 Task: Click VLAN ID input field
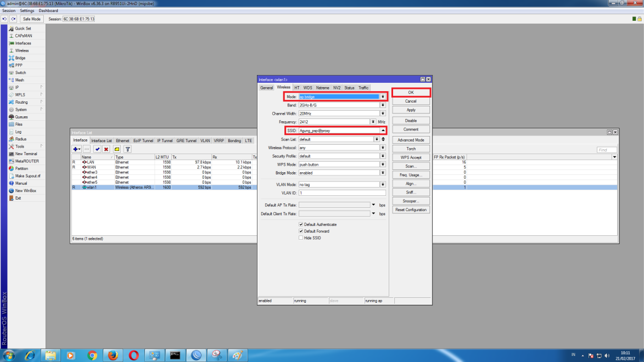click(342, 193)
